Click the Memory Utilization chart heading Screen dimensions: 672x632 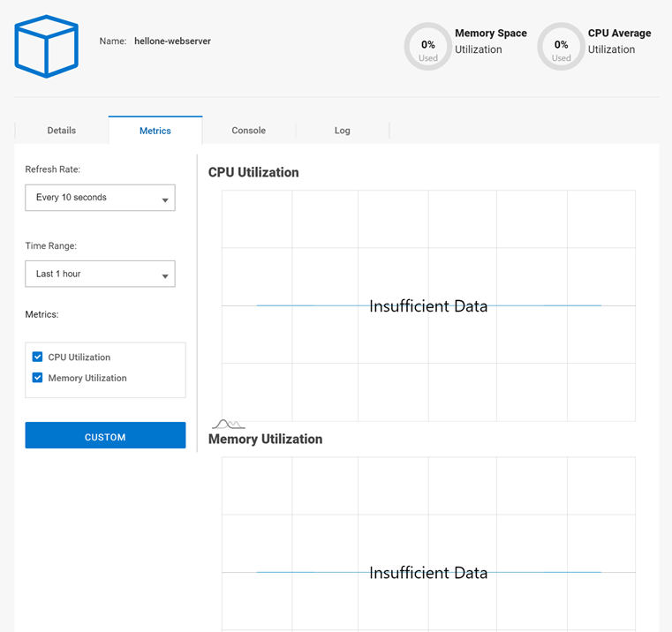pos(265,439)
